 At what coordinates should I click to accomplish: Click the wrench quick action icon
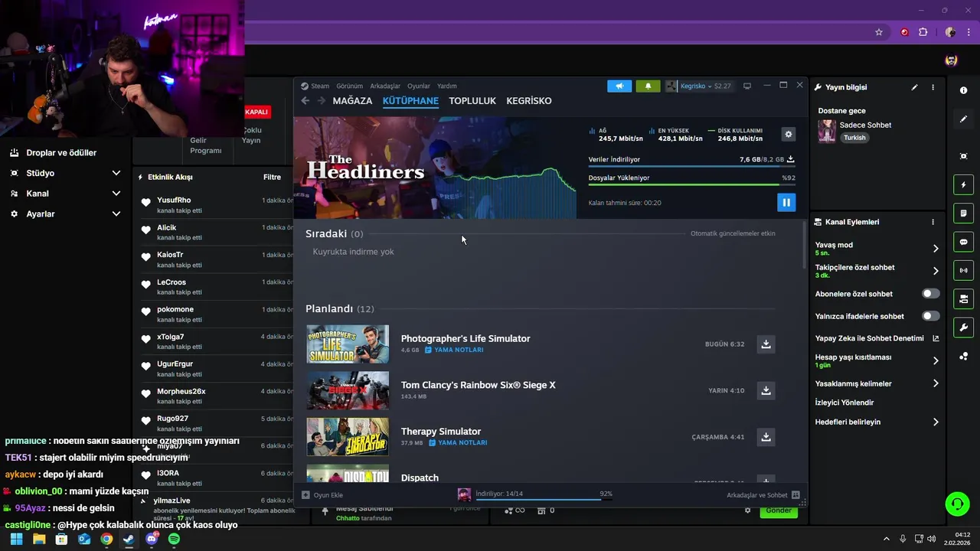(x=963, y=328)
